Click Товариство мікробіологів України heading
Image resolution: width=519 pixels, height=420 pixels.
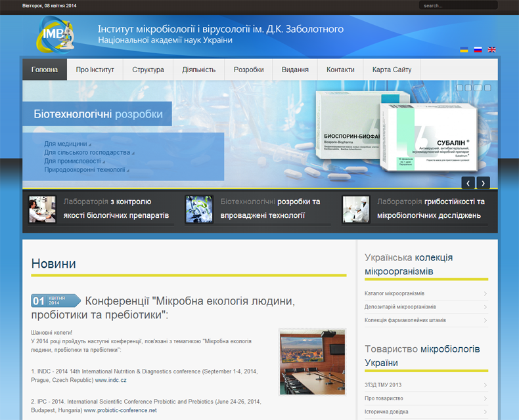[x=422, y=356]
